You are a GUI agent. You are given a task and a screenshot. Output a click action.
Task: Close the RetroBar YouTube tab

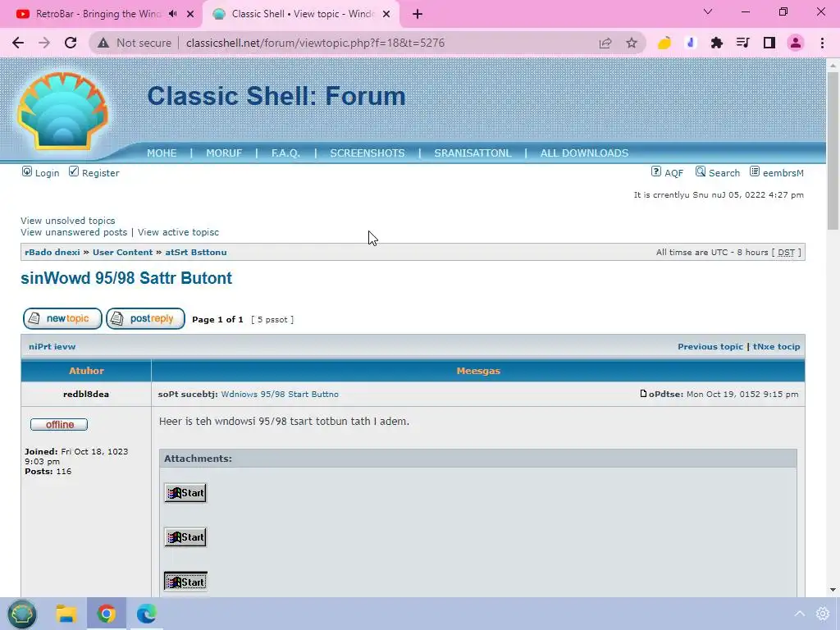click(190, 14)
